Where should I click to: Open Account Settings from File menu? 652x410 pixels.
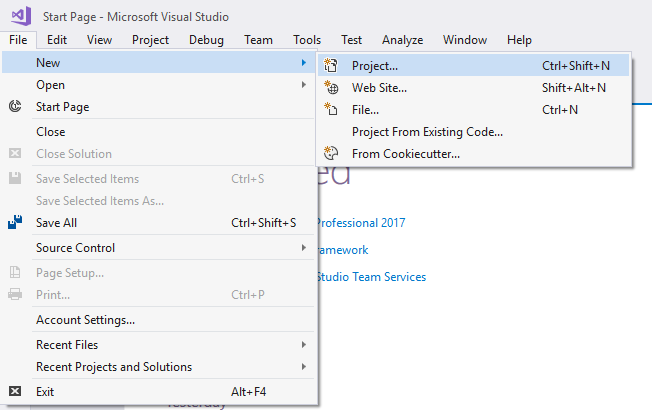coord(158,319)
